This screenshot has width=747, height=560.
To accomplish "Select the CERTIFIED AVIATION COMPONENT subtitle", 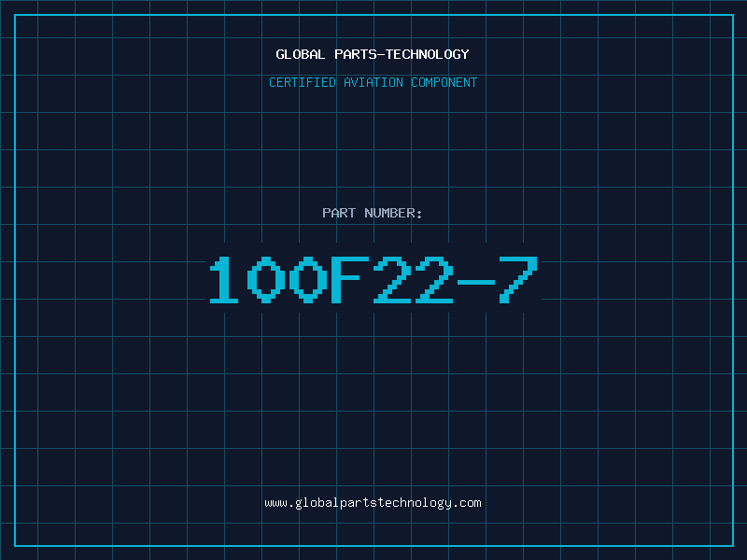I will (373, 82).
